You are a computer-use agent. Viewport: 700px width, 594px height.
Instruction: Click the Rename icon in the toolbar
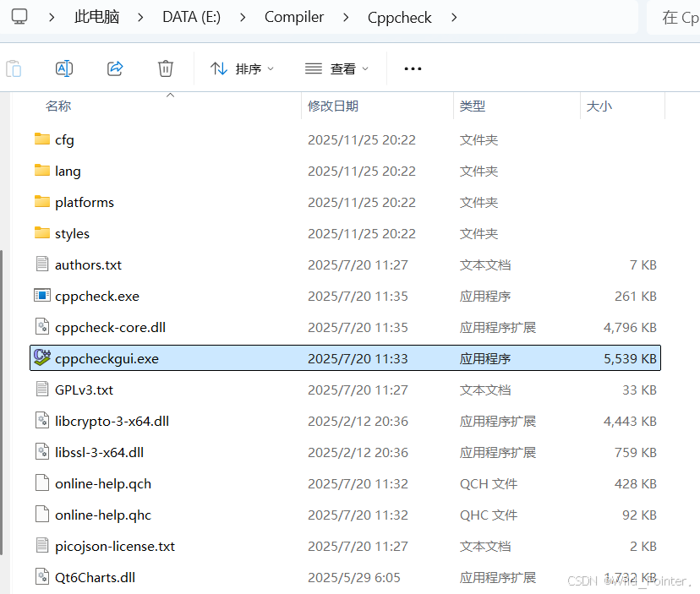[64, 68]
